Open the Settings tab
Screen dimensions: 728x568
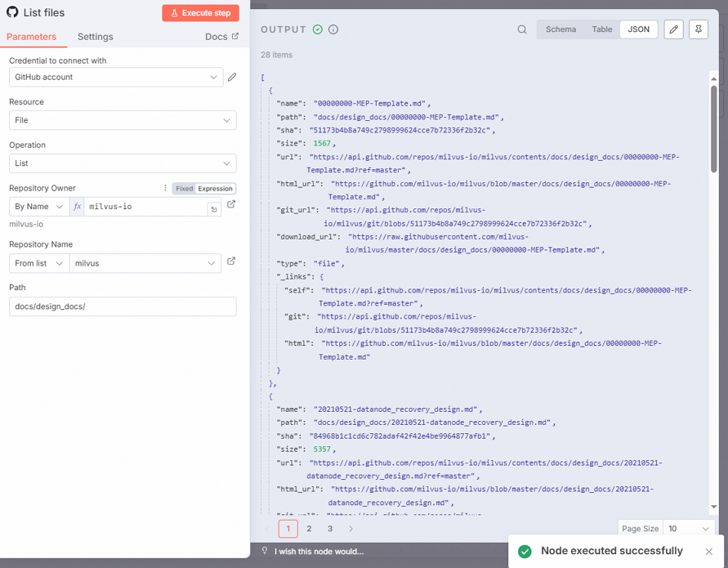[95, 37]
